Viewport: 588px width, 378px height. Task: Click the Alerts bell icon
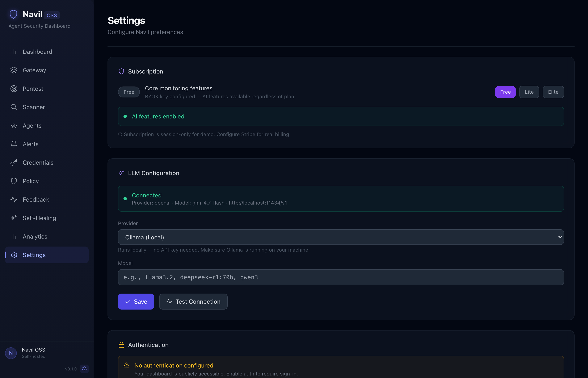tap(14, 144)
